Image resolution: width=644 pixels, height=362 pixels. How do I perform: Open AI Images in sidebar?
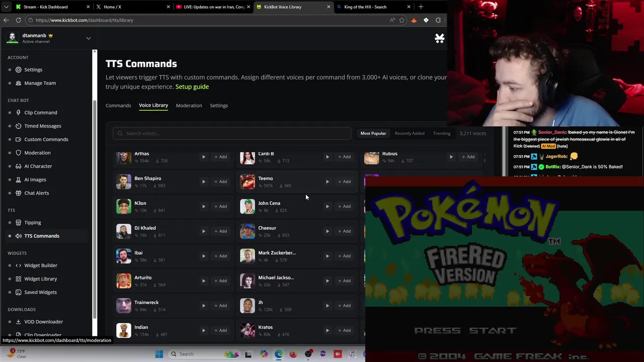click(35, 179)
